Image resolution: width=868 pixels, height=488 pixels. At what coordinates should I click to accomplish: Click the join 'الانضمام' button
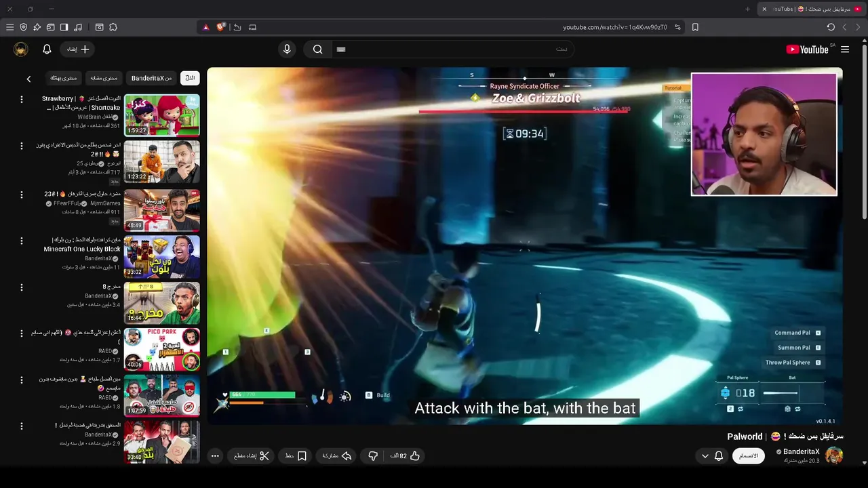point(749,456)
